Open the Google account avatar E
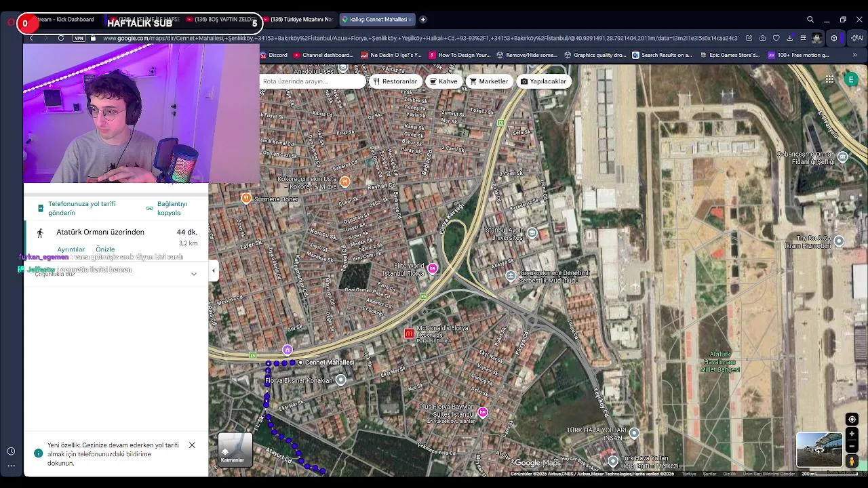Screen dimensions: 868x488 click(851, 79)
